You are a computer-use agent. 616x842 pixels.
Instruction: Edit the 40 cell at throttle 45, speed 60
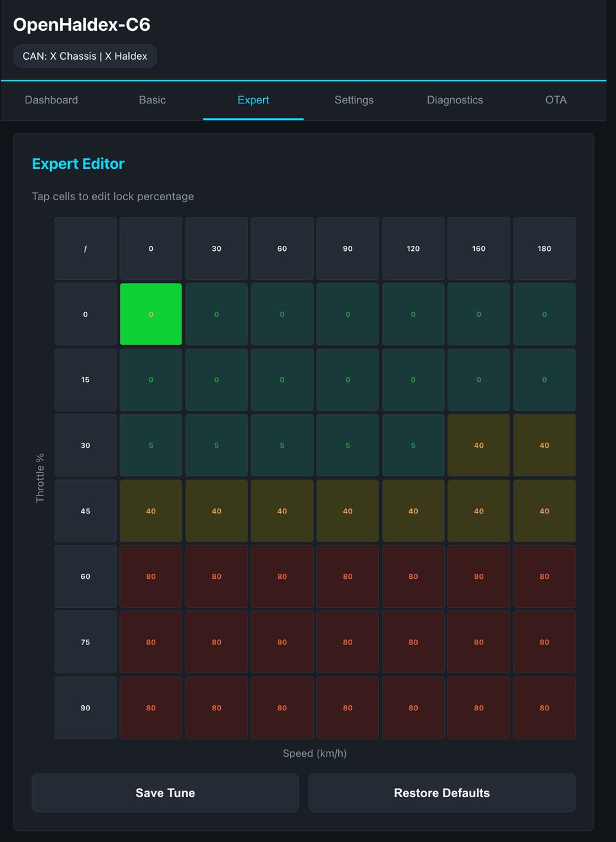tap(282, 511)
